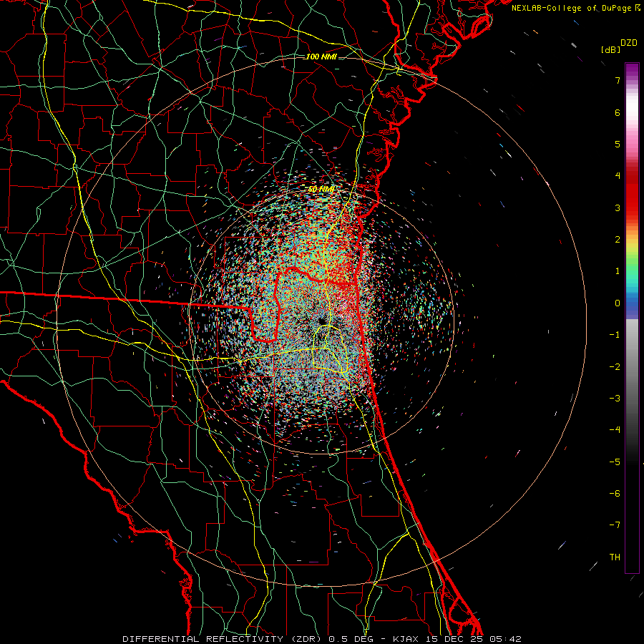Click the 2 tick label on the scale

[618, 240]
